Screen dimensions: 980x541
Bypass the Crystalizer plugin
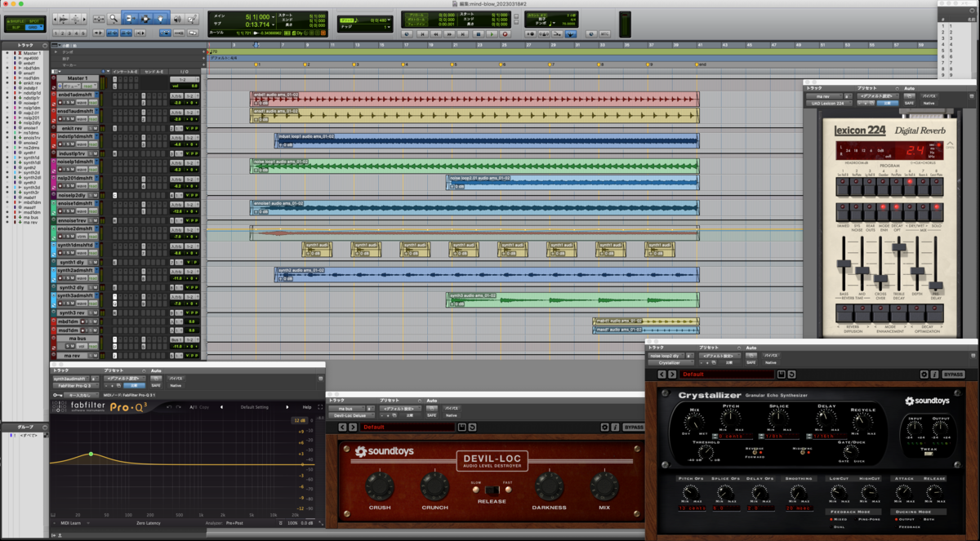click(x=954, y=375)
